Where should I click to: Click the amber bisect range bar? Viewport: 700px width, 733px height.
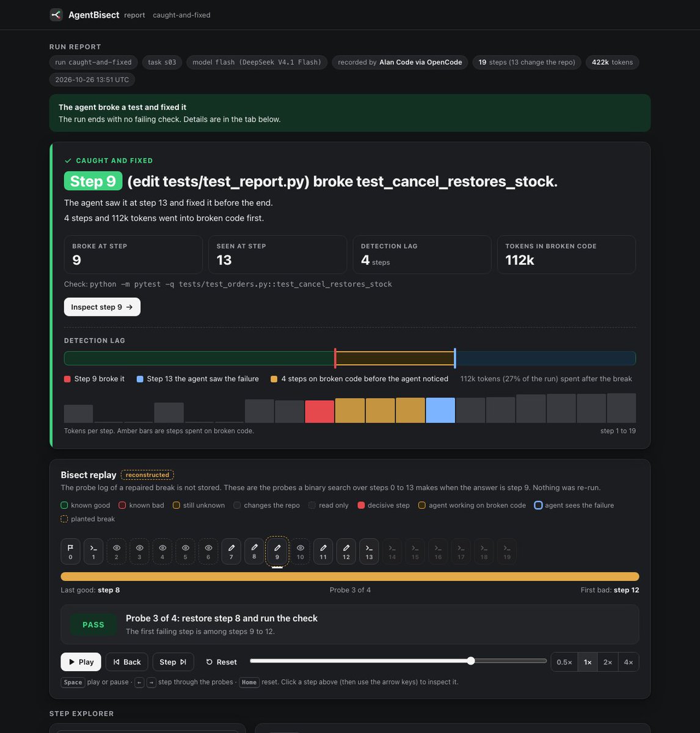click(350, 577)
